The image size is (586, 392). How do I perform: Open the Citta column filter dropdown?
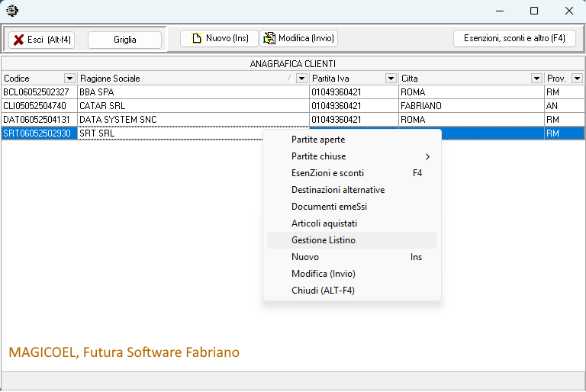536,79
